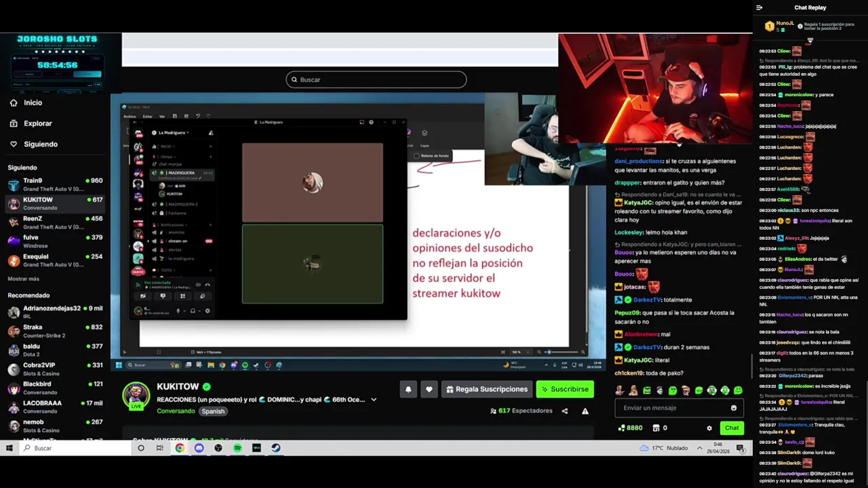Click the report warning triangle icon
This screenshot has width=868, height=488.
585,411
